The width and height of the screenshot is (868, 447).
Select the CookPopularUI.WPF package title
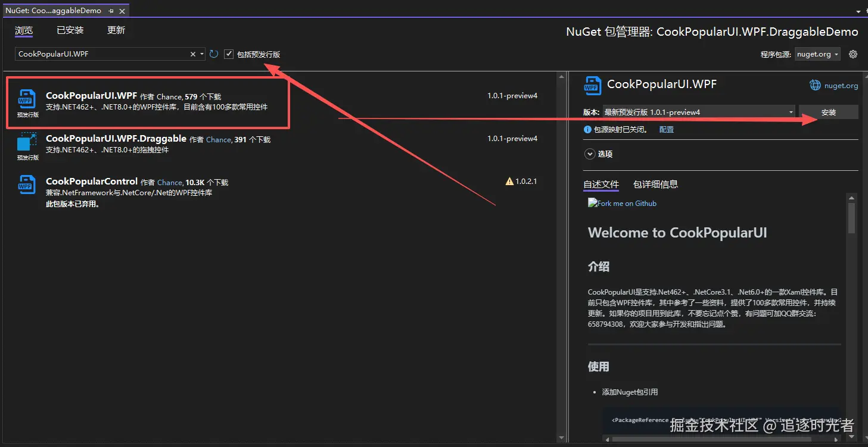92,95
